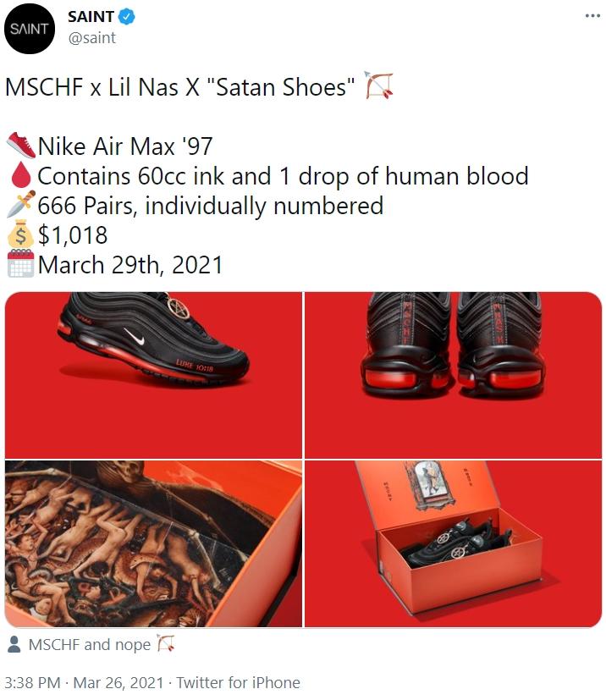Open the side-view Satan Shoe photo
The width and height of the screenshot is (606, 700).
[153, 375]
